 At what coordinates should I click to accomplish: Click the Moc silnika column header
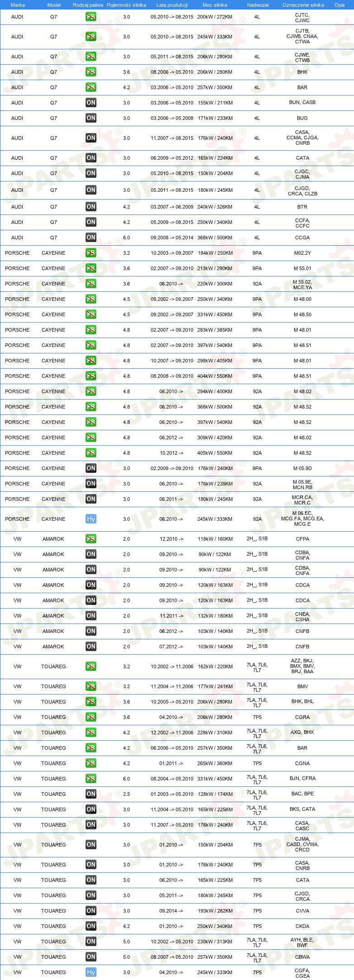click(215, 5)
